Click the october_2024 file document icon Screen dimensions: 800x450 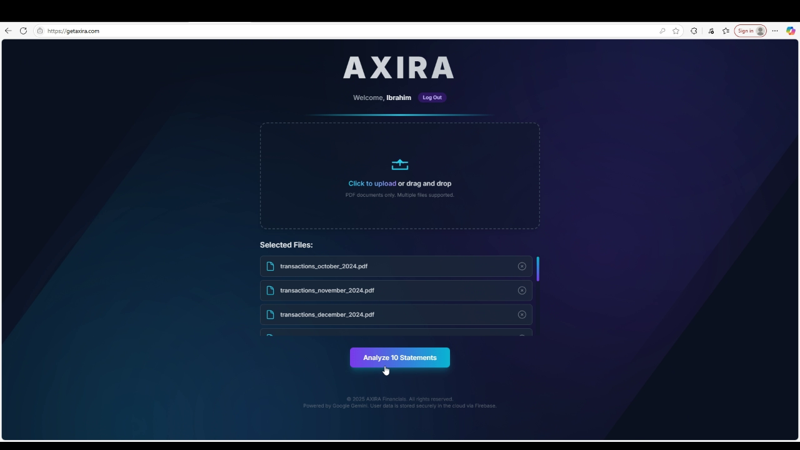point(270,266)
